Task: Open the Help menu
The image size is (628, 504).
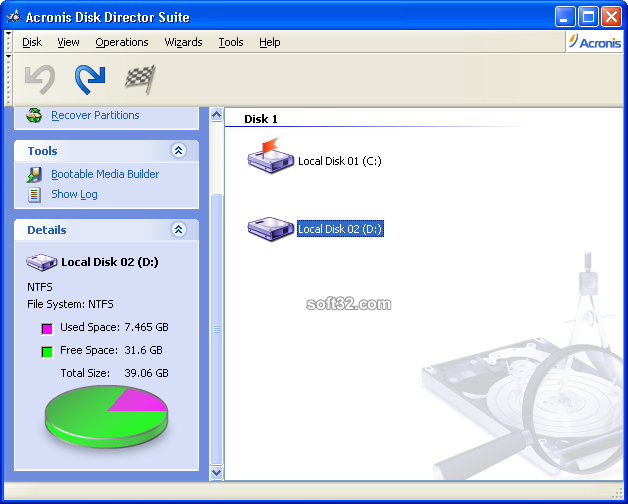Action: pos(270,42)
